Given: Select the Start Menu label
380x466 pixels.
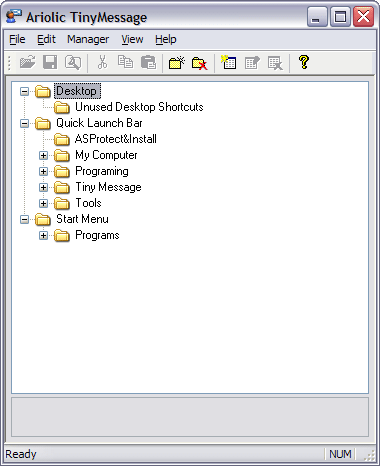Looking at the screenshot, I should coord(82,219).
